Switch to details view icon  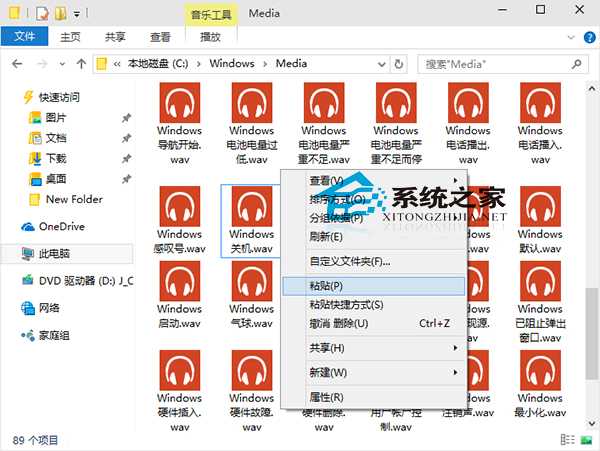pyautogui.click(x=567, y=440)
